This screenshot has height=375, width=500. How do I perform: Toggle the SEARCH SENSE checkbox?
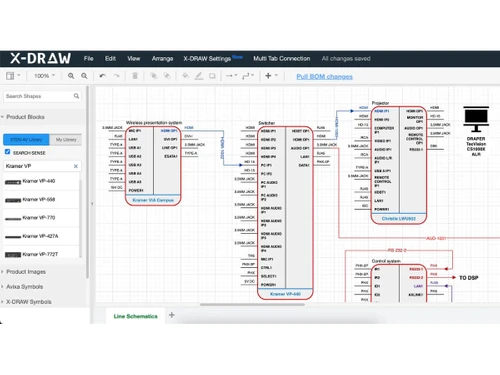(7, 152)
